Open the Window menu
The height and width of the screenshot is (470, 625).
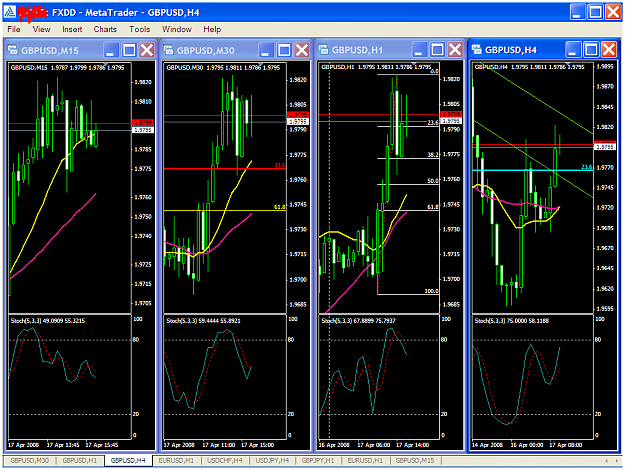tap(177, 29)
